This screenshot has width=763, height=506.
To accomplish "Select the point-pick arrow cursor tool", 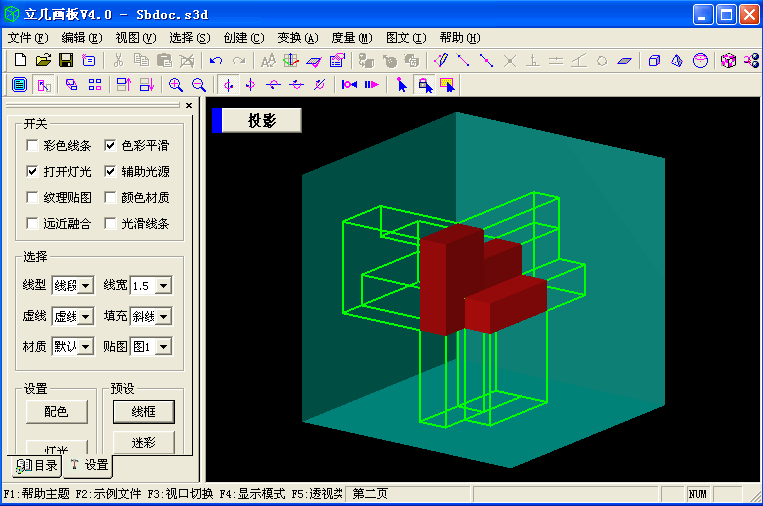I will click(401, 85).
